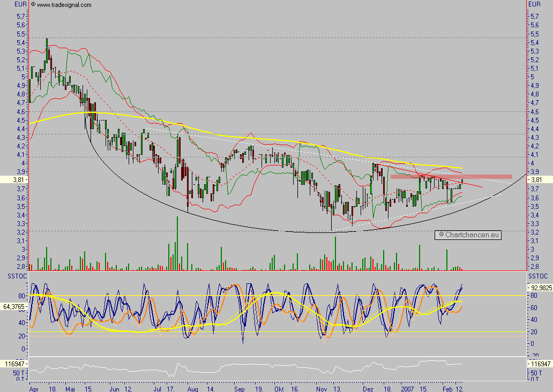Click the 116947 value label on left side
553x392 pixels.
(x=14, y=364)
